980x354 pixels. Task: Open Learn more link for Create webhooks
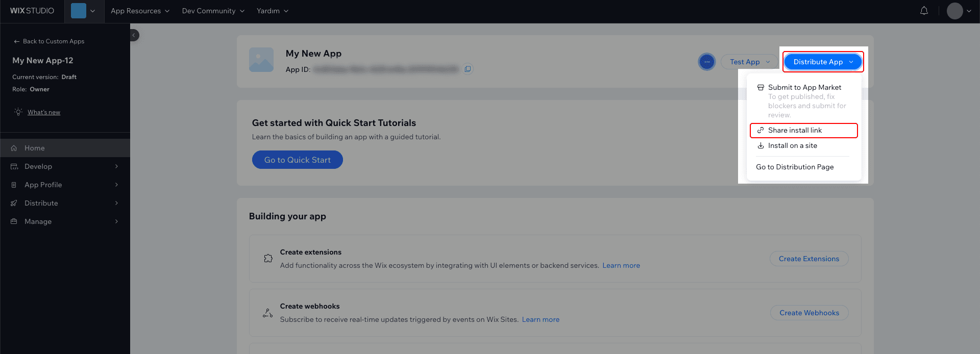(541, 319)
